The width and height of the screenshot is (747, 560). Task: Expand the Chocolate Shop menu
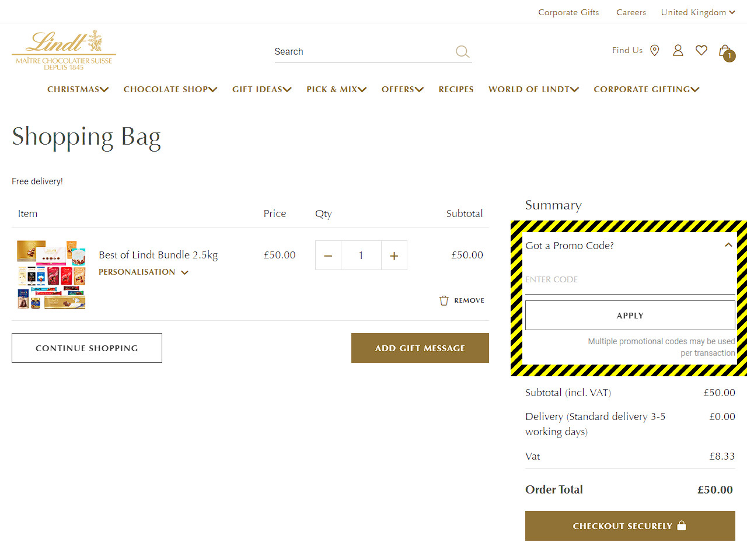pos(170,89)
